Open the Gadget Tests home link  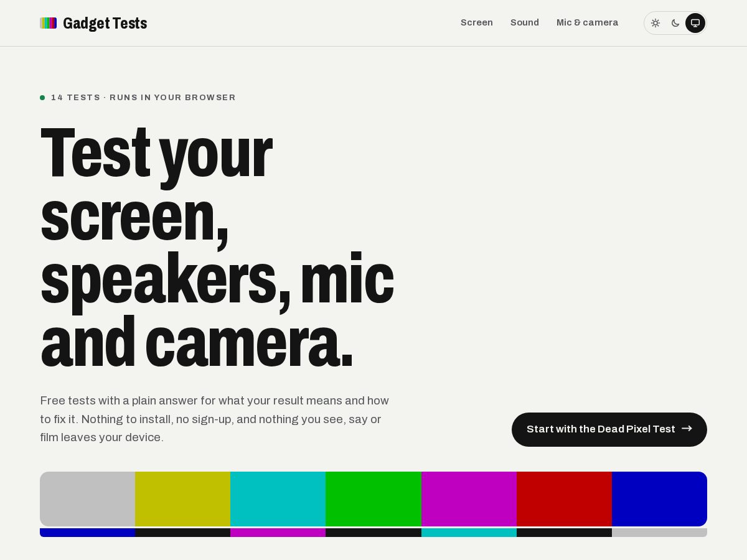[x=93, y=23]
